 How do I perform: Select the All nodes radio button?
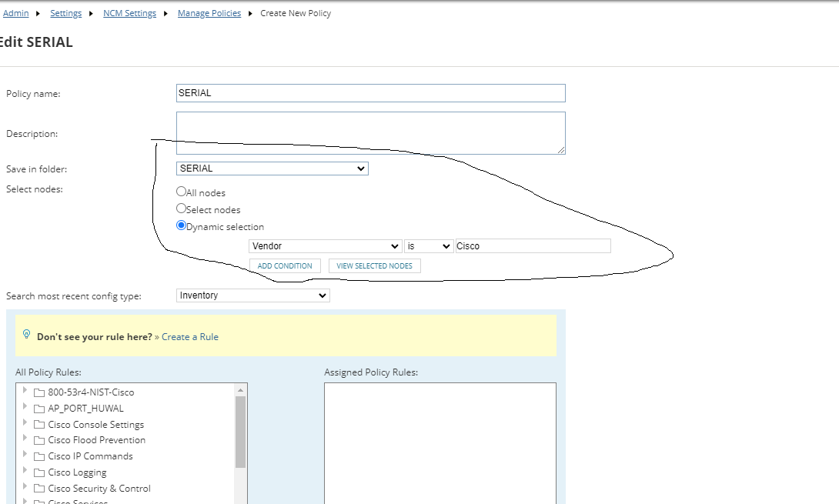[x=182, y=191]
